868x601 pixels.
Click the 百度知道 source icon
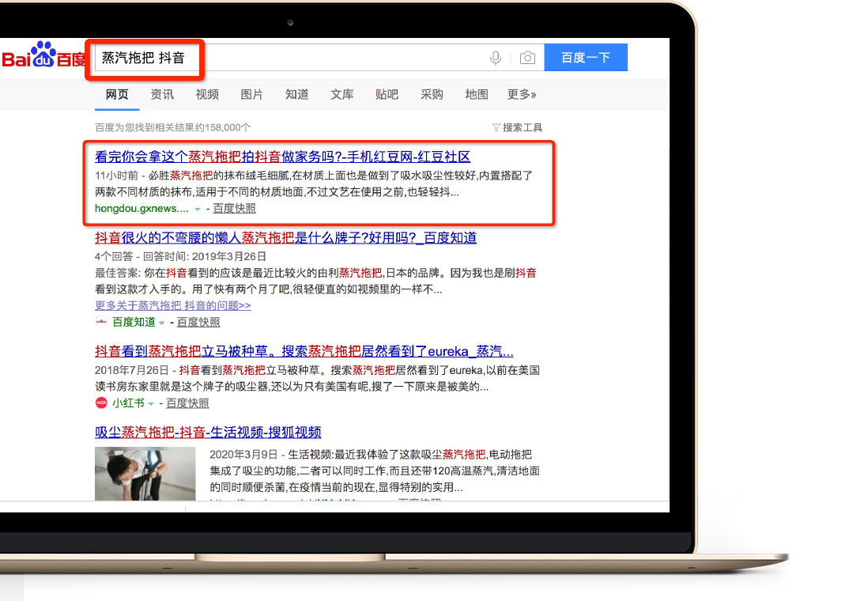tap(101, 323)
